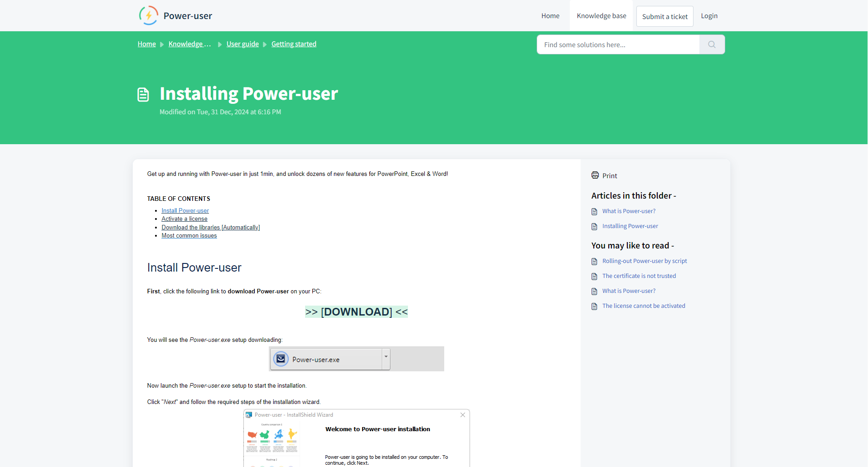Click the document icon beside "Installing Power-user"

594,226
